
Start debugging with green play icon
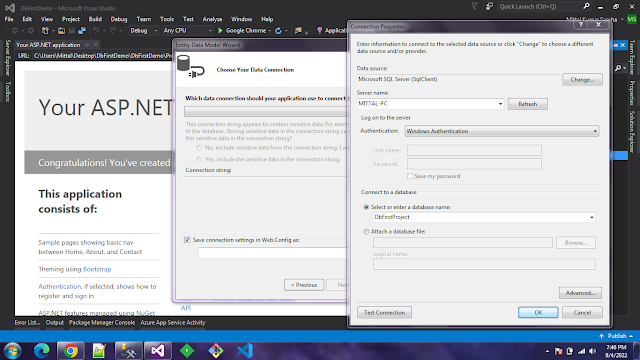click(220, 31)
